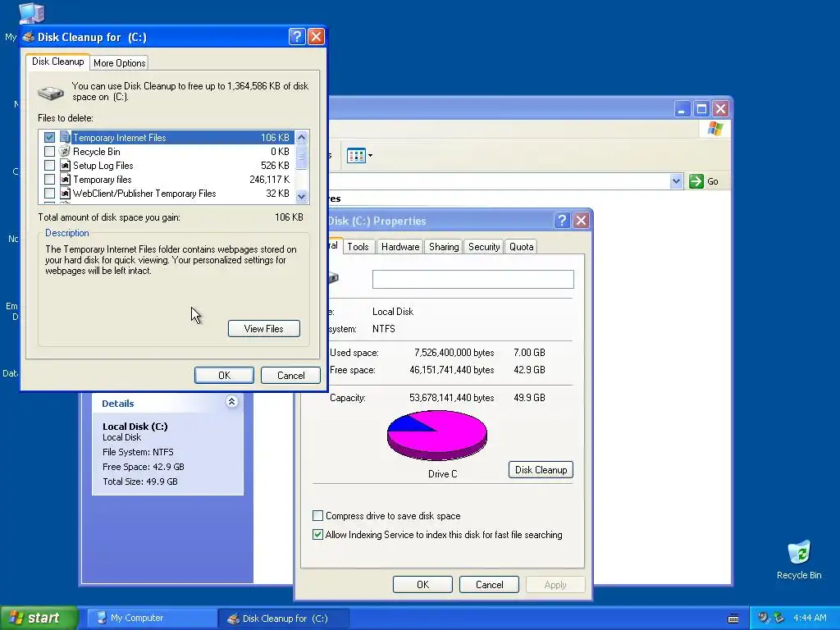Click the hard drive icon in Disk Cleanup
The width and height of the screenshot is (840, 630).
point(52,93)
